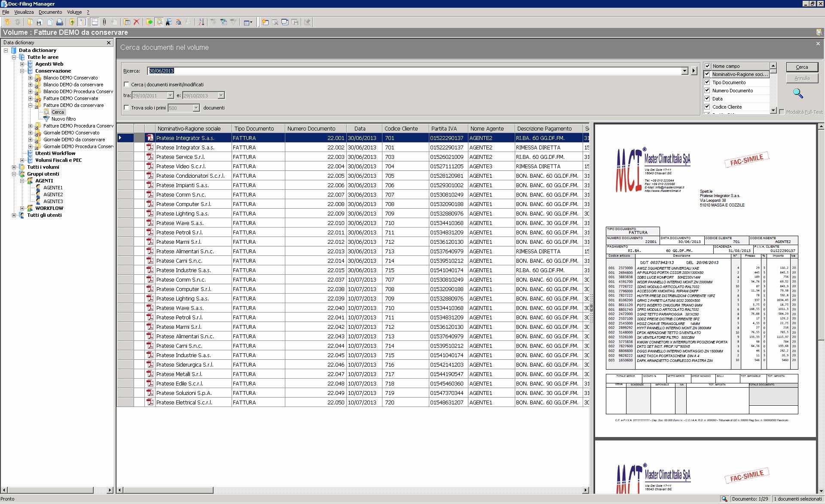Image resolution: width=825 pixels, height=504 pixels.
Task: Click the printer toolbar icon
Action: [x=60, y=22]
